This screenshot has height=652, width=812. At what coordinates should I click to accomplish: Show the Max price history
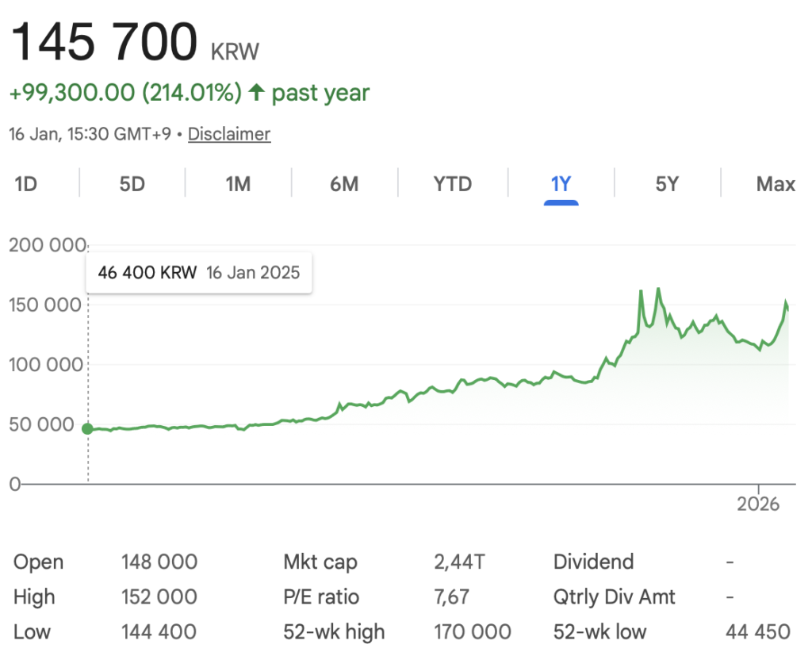775,184
